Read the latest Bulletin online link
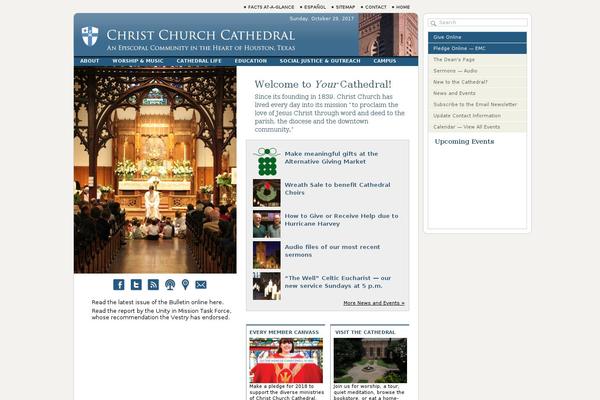 [157, 302]
